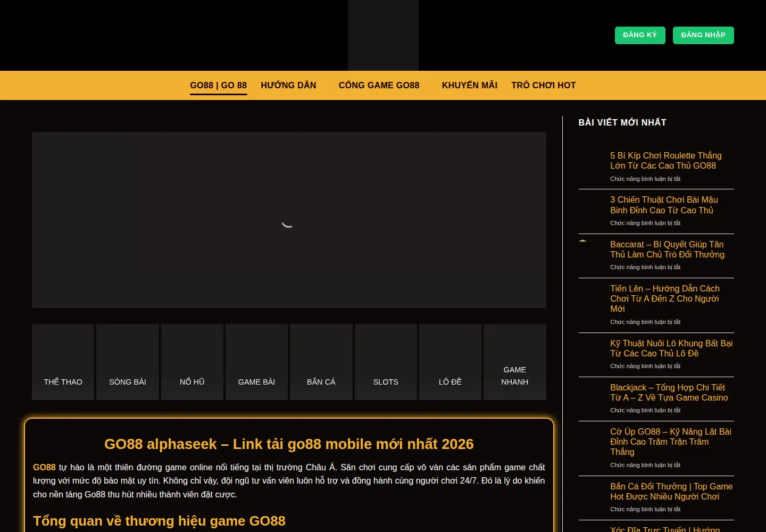Image resolution: width=766 pixels, height=532 pixels.
Task: Open the SLOTS category tile
Action: point(386,362)
